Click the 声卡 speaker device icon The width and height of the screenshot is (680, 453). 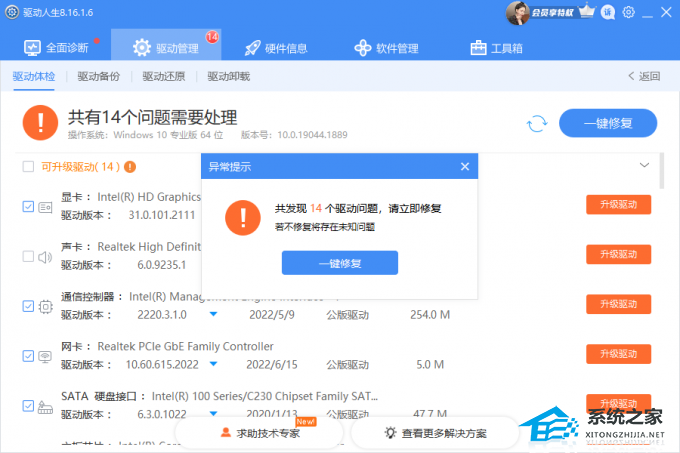45,257
